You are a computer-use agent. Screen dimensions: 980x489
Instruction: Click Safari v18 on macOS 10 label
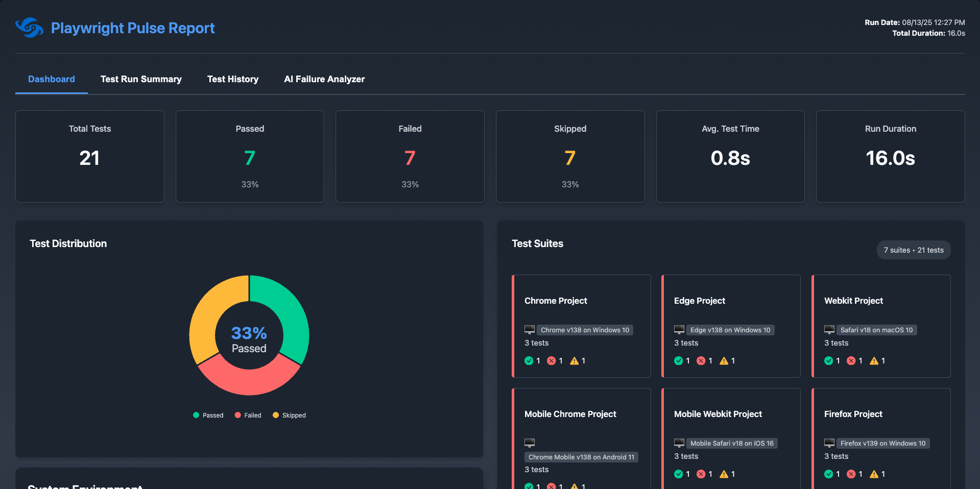(876, 330)
